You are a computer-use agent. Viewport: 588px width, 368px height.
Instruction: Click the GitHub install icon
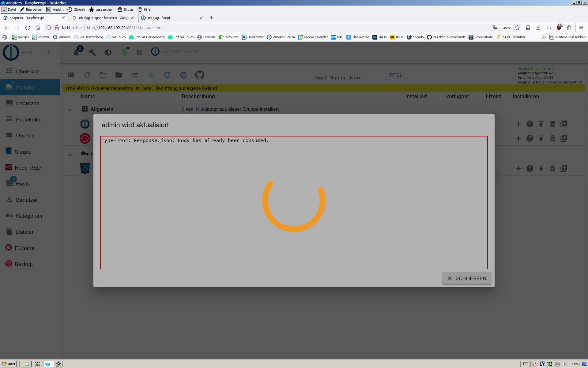(x=200, y=75)
